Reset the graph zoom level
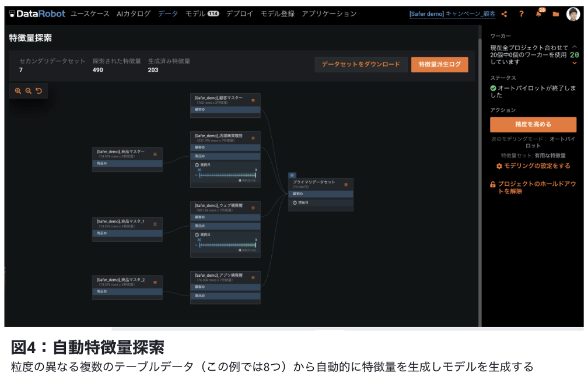 click(x=38, y=91)
